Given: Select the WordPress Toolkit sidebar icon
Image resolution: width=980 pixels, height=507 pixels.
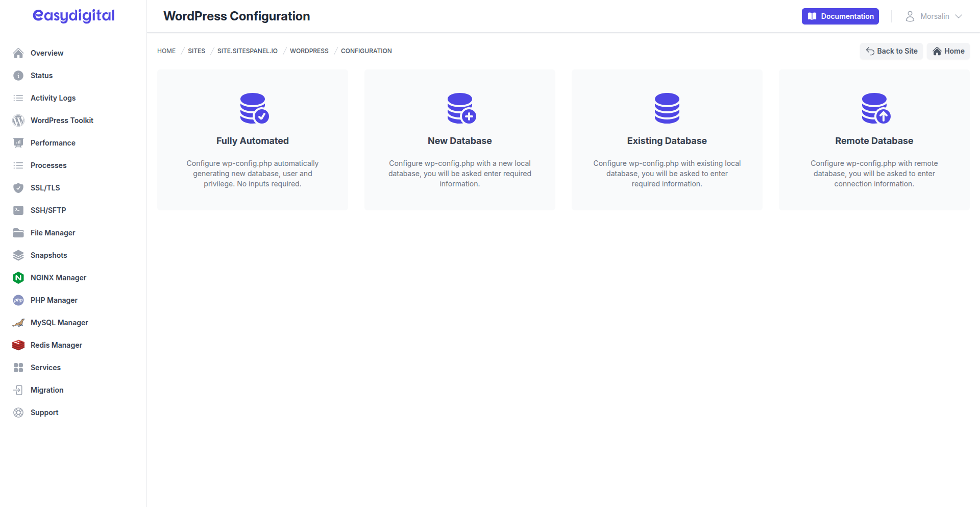Looking at the screenshot, I should (18, 120).
